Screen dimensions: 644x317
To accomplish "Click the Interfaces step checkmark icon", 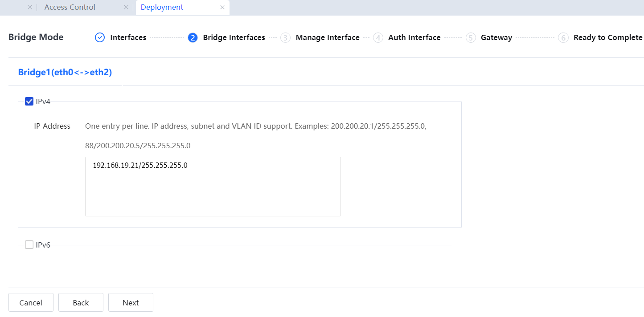I will (100, 38).
